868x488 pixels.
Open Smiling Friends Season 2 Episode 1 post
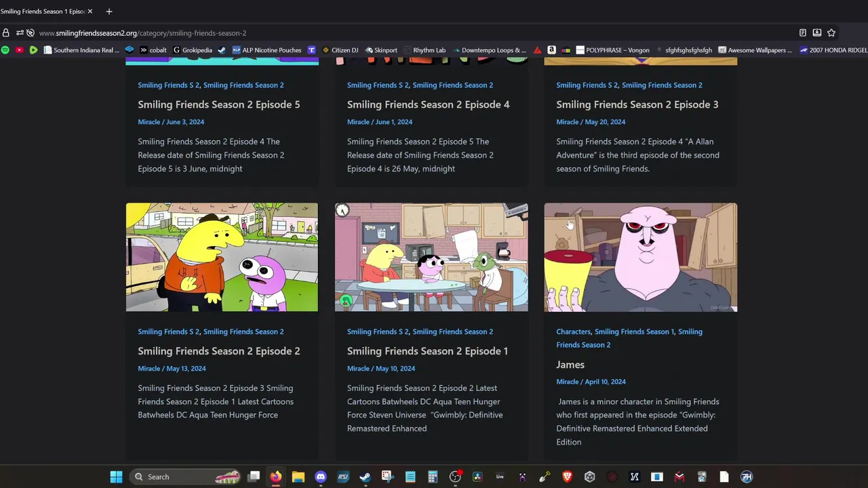click(428, 351)
